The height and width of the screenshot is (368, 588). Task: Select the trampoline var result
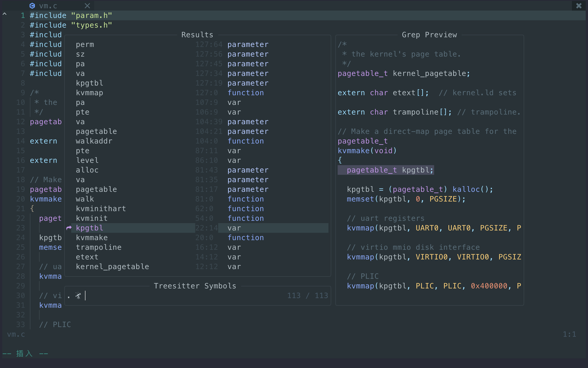tap(198, 247)
